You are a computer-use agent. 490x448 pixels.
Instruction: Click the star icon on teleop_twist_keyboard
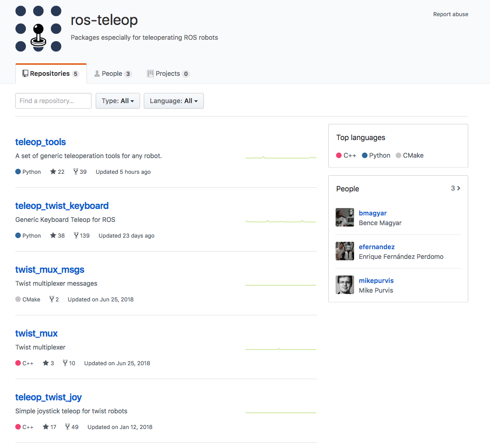[53, 235]
